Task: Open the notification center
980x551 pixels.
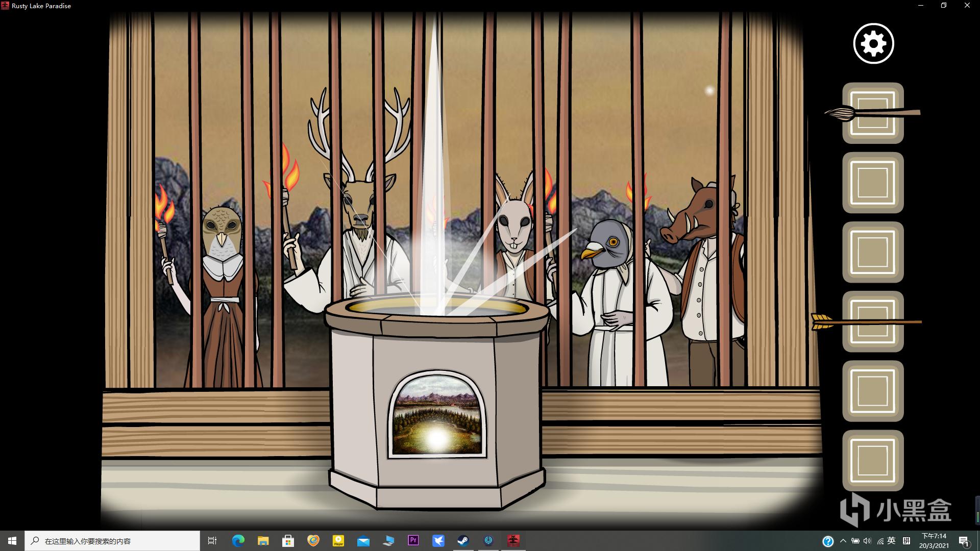Action: (964, 541)
